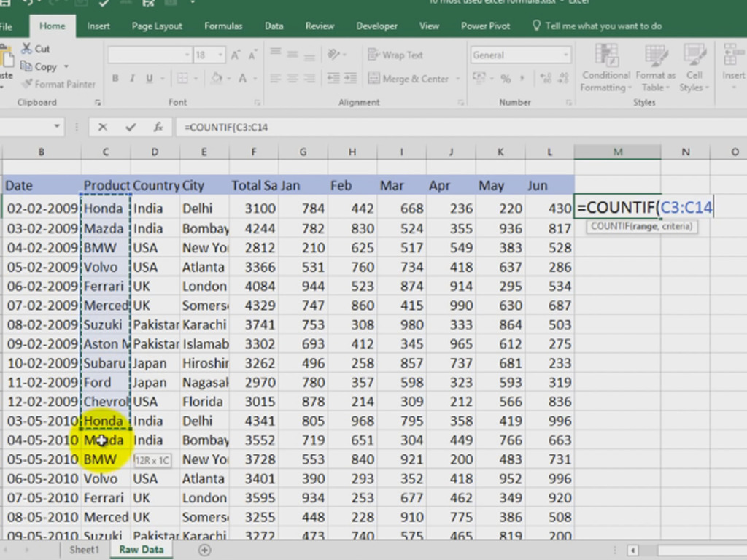Decrease cell indent

pyautogui.click(x=333, y=78)
